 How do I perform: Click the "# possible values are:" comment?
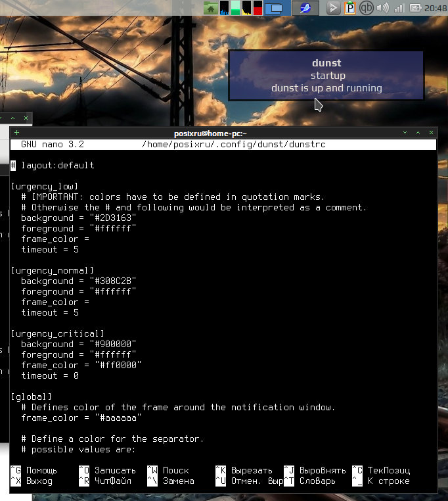(79, 450)
